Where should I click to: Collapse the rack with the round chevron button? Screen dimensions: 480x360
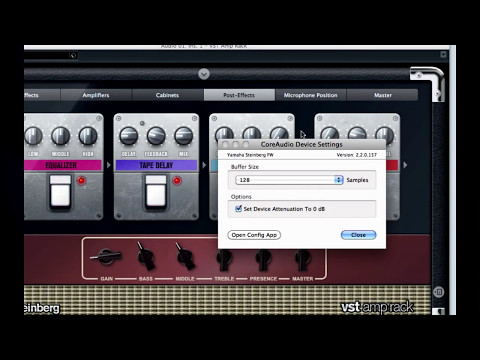(x=204, y=74)
